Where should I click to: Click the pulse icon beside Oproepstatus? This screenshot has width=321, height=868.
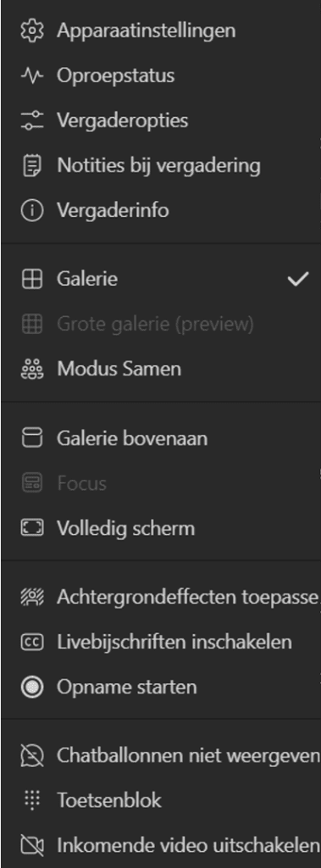[31, 75]
